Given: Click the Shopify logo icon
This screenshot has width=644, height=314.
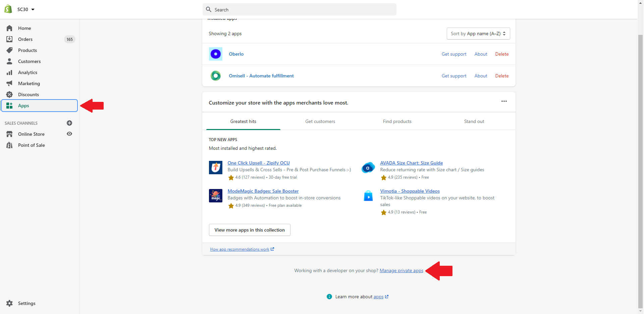Looking at the screenshot, I should coord(8,9).
